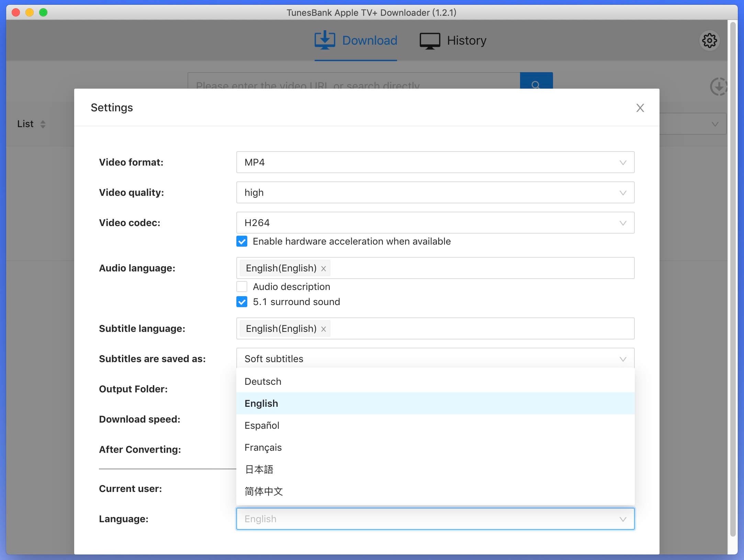Click the window's vertical scrollbar
Viewport: 744px width, 560px height.
pyautogui.click(x=733, y=278)
